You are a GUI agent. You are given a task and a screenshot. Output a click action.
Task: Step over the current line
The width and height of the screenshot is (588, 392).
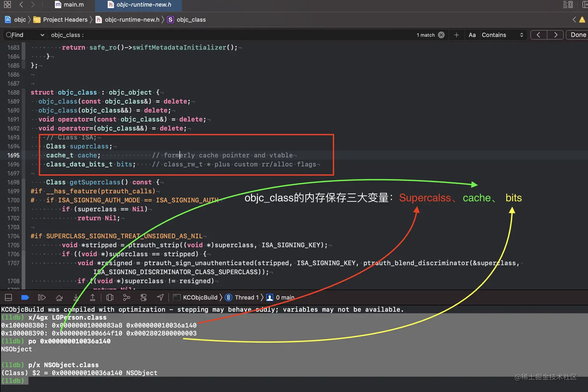[x=59, y=297]
